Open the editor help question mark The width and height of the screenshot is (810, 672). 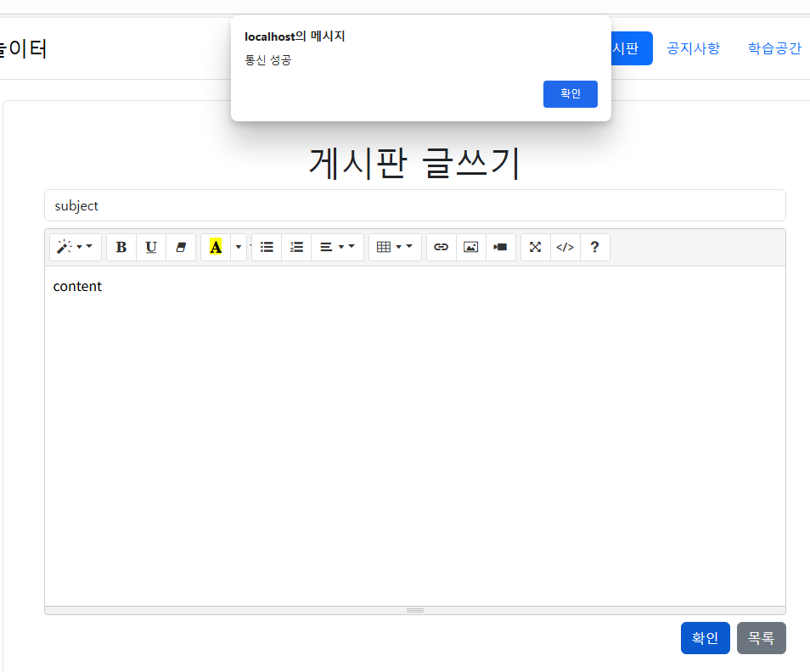tap(595, 247)
